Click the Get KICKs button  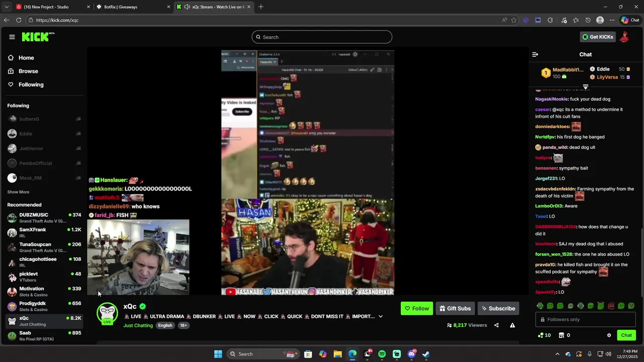tap(598, 37)
